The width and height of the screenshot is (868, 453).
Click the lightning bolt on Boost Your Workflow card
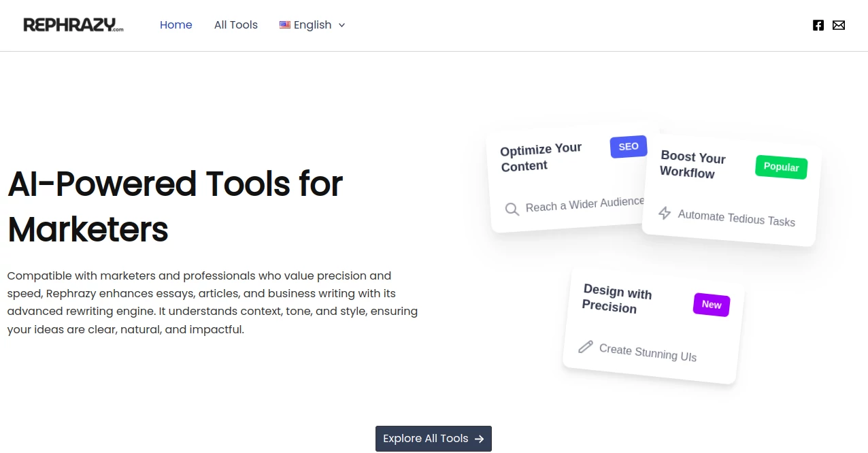point(665,213)
